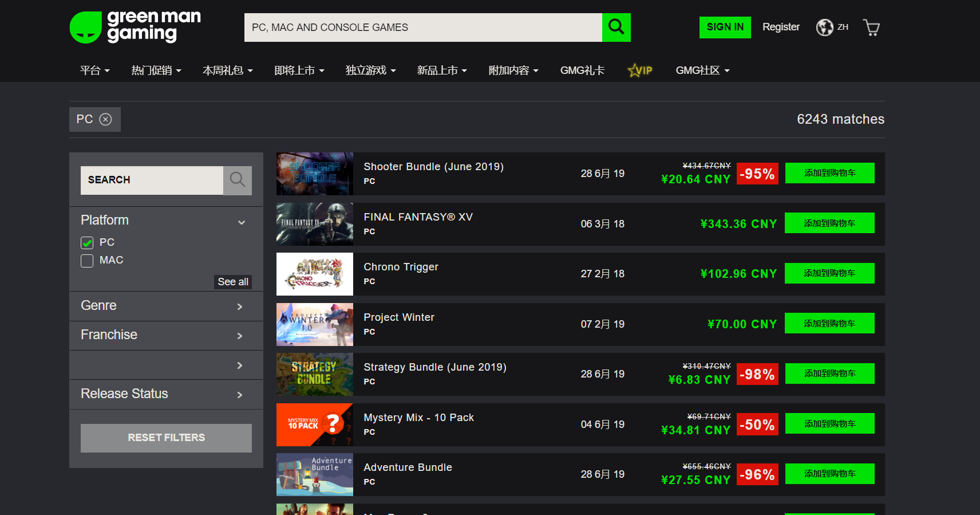Click the ¥343.36 CNY price
980x515 pixels.
point(738,224)
